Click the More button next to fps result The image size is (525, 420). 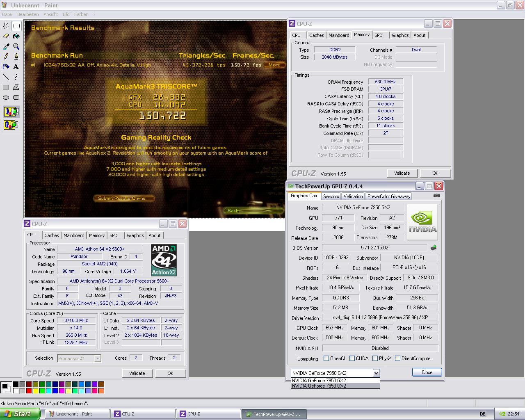274,65
